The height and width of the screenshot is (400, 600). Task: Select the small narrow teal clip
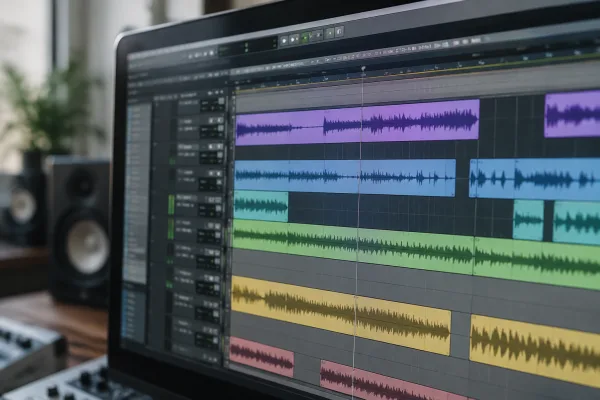[528, 220]
